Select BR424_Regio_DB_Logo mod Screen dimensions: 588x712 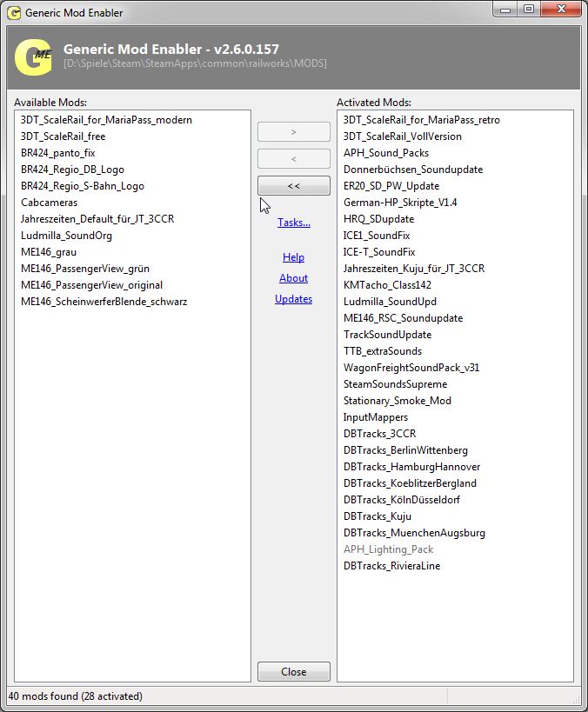click(72, 170)
